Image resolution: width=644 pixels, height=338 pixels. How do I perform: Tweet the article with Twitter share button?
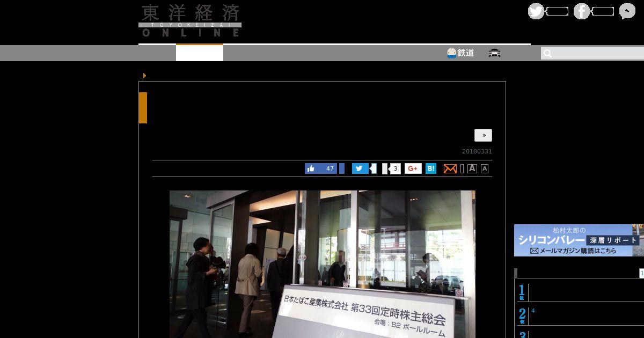tap(360, 168)
